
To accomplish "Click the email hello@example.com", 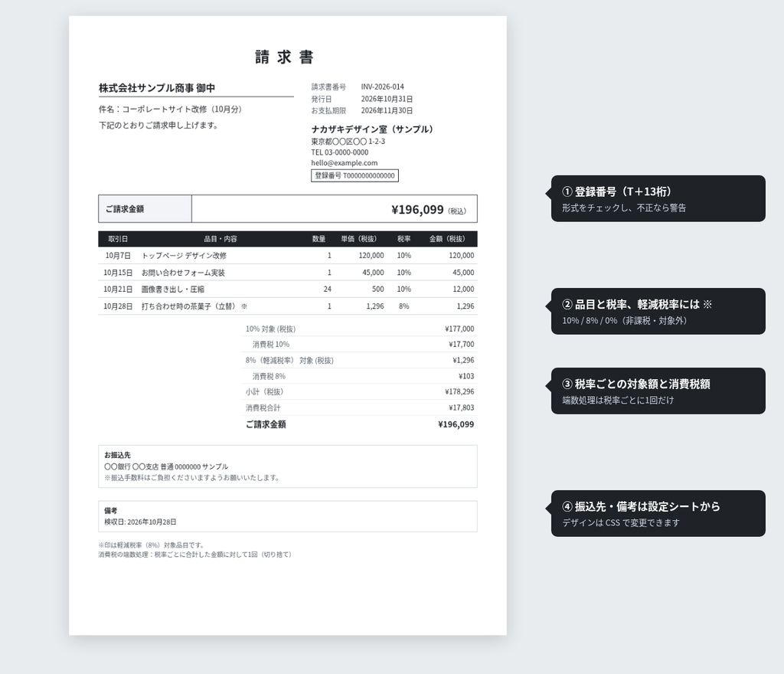I will coord(344,162).
